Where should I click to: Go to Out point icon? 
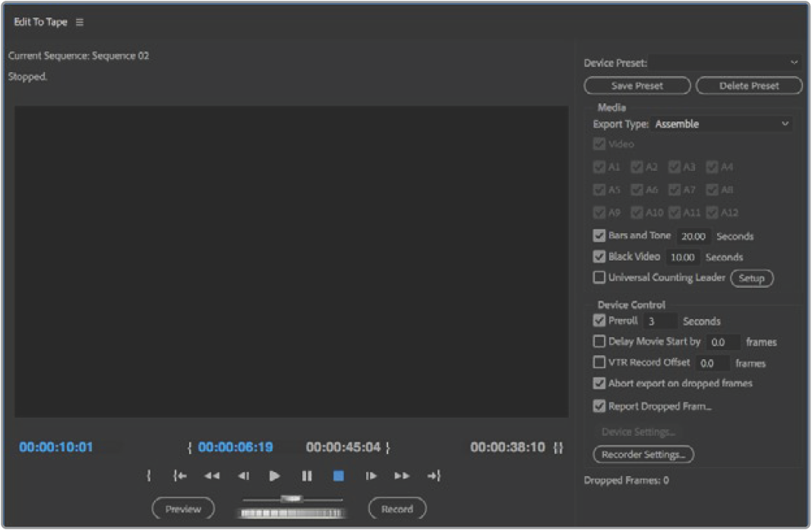434,476
